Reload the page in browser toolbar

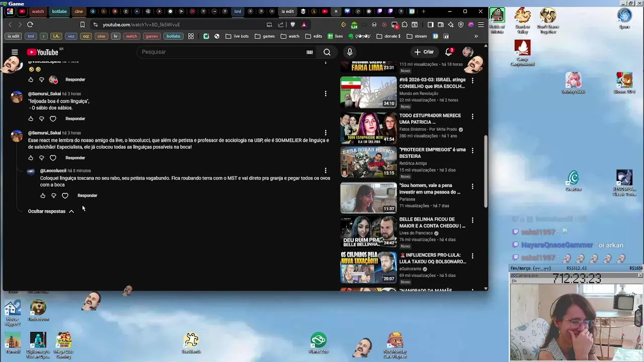(30, 25)
